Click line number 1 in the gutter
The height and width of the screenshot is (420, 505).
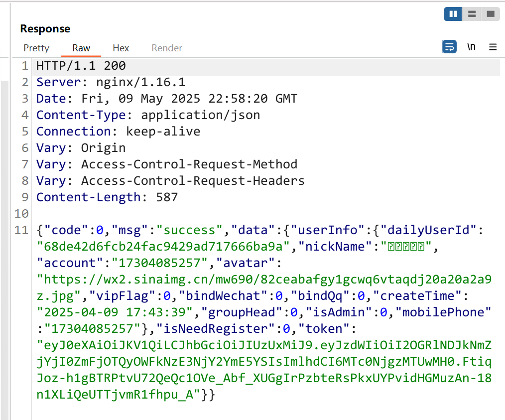[x=25, y=66]
